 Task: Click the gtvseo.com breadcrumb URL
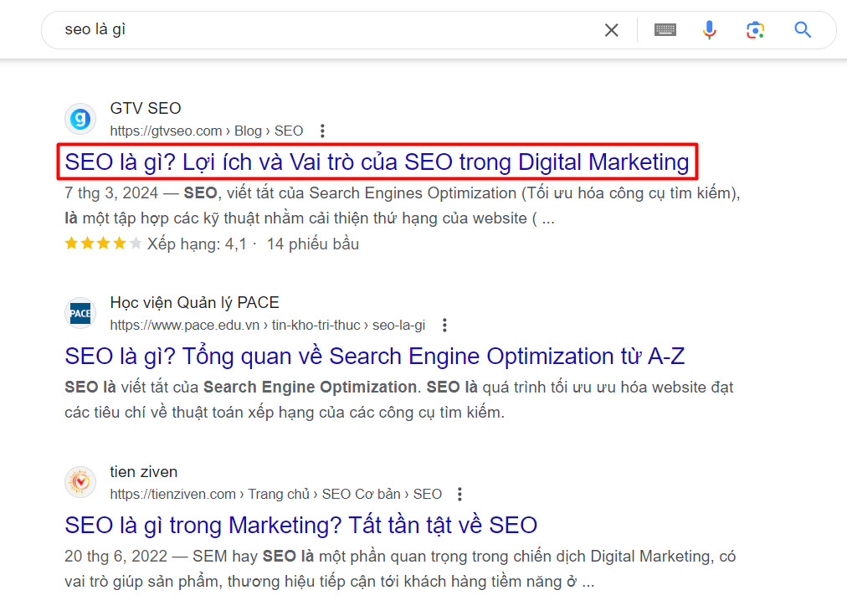click(x=206, y=131)
